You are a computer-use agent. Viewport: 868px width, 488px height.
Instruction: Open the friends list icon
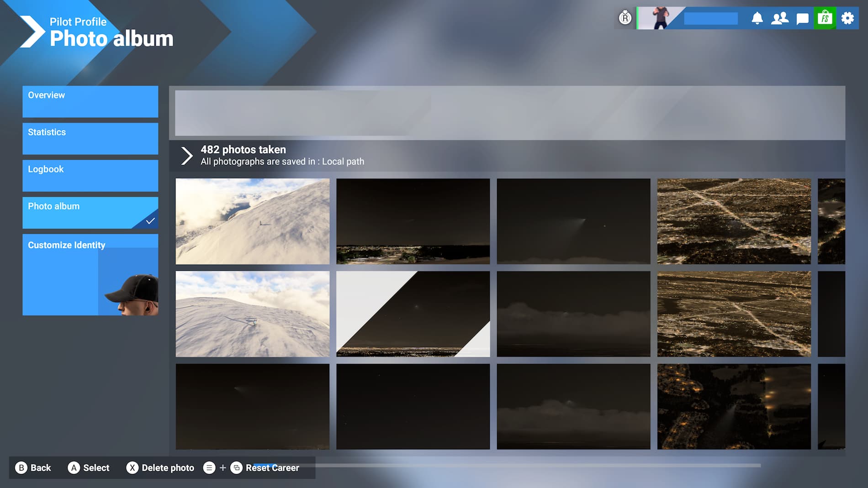click(x=779, y=18)
